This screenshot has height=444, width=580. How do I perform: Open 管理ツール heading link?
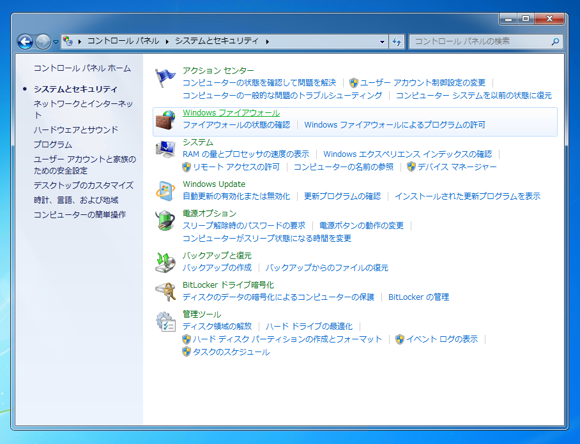[x=202, y=314]
